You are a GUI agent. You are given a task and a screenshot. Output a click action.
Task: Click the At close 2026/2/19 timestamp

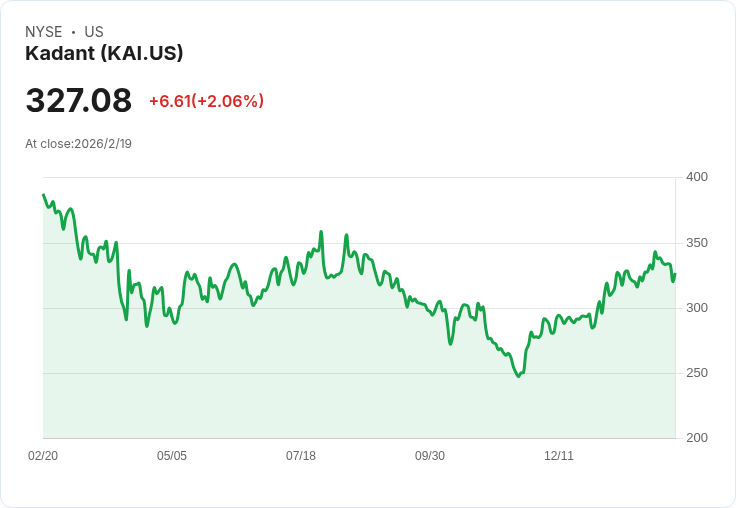pyautogui.click(x=79, y=144)
